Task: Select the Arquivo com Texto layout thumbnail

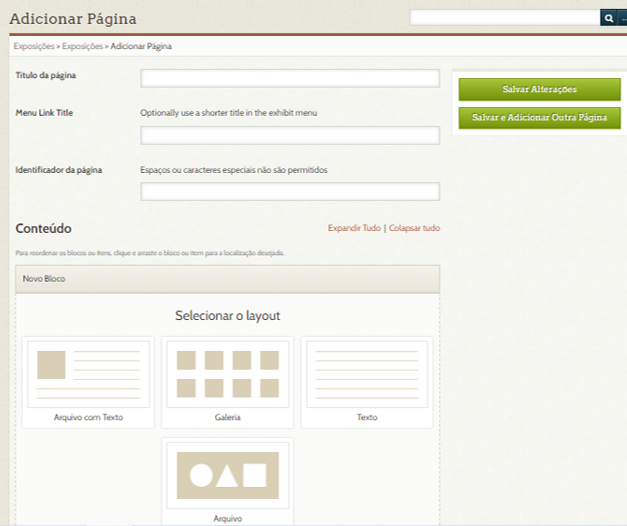Action: click(88, 374)
